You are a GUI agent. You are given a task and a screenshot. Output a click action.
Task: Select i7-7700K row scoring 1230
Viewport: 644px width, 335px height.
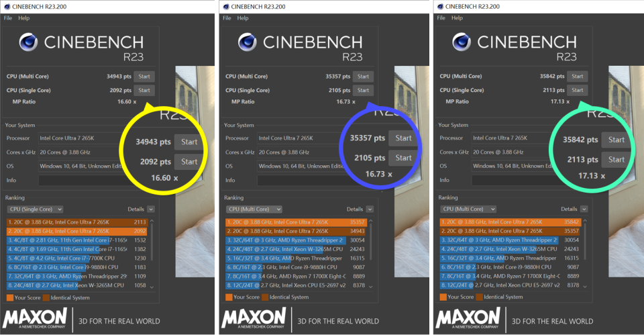click(x=76, y=258)
